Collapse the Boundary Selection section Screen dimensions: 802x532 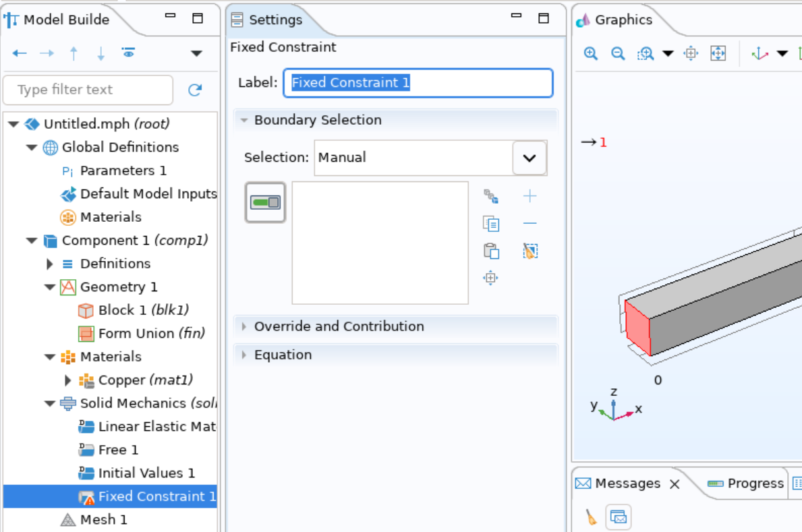click(244, 120)
